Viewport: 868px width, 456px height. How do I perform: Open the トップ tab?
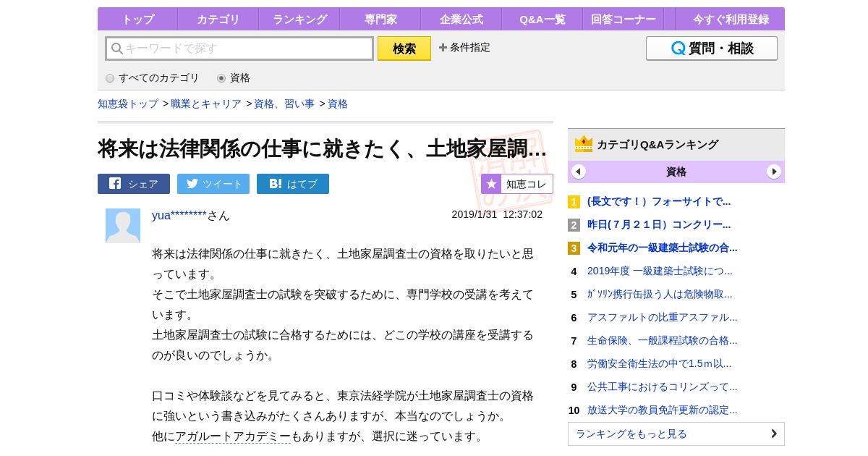click(x=137, y=19)
